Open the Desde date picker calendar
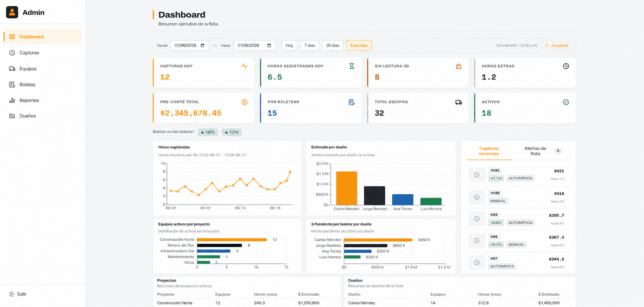Screen dimensions: 644x307 pos(202,45)
